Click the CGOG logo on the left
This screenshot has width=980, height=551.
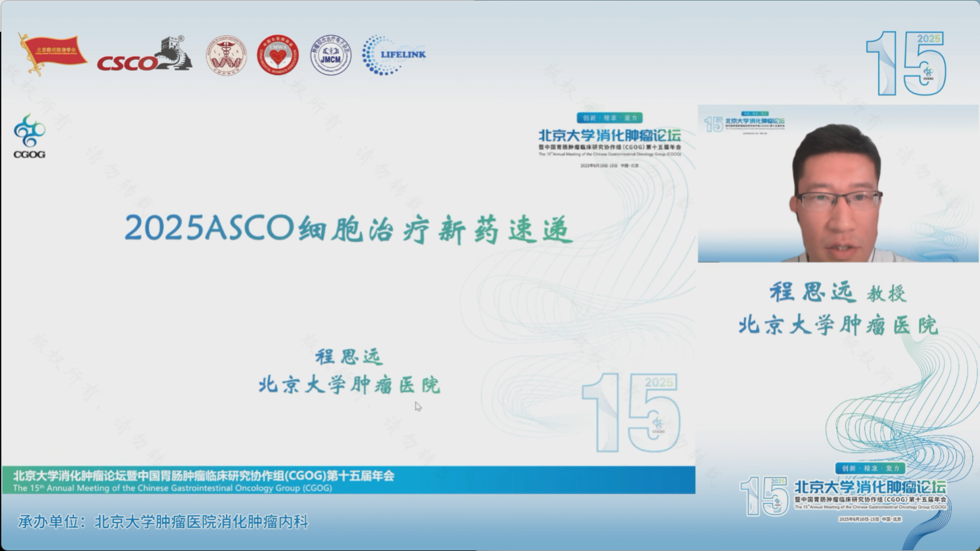pyautogui.click(x=29, y=136)
